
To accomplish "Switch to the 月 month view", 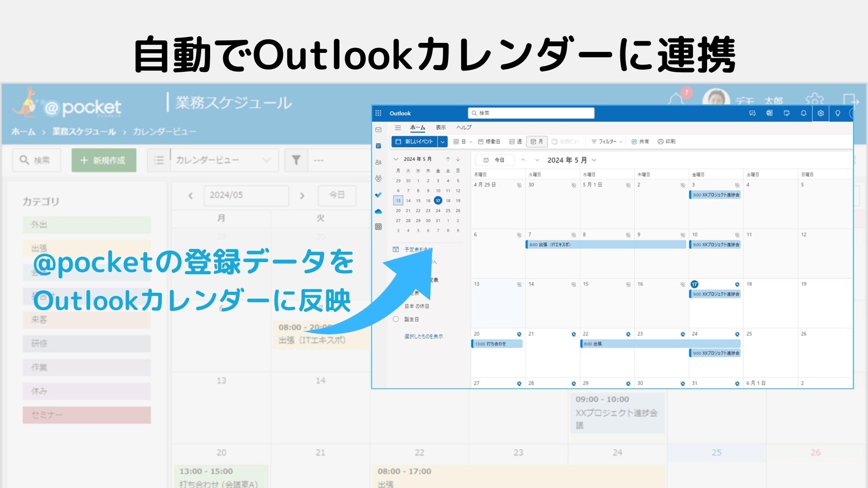I will [x=537, y=142].
